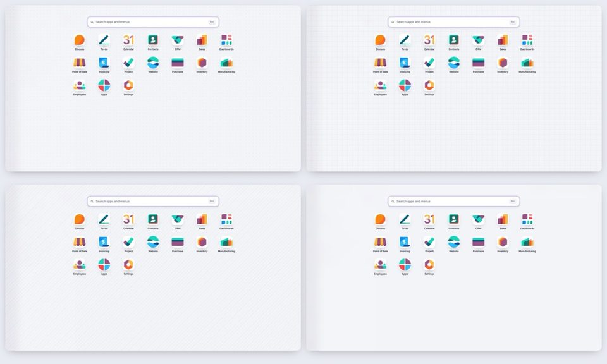Screen dimensions: 607x364
Task: Launch Sales in the bottom-right panel
Action: pyautogui.click(x=503, y=219)
